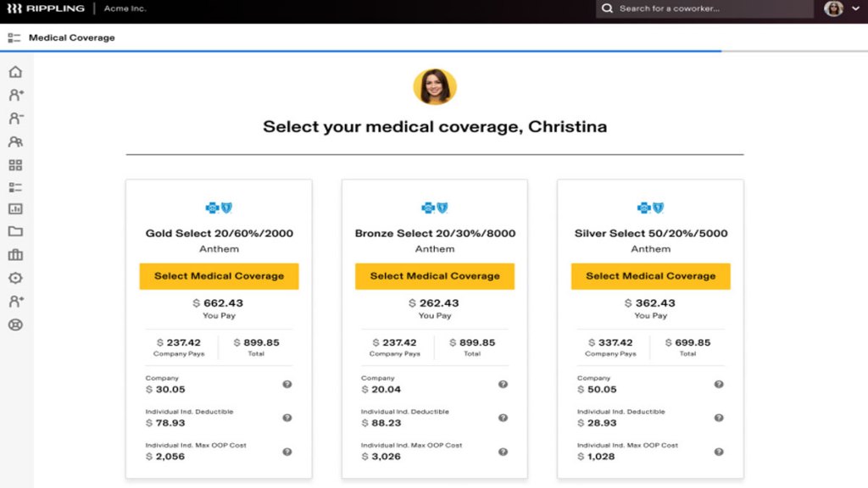Click Gold Select Company help icon
868x488 pixels.
tap(287, 384)
